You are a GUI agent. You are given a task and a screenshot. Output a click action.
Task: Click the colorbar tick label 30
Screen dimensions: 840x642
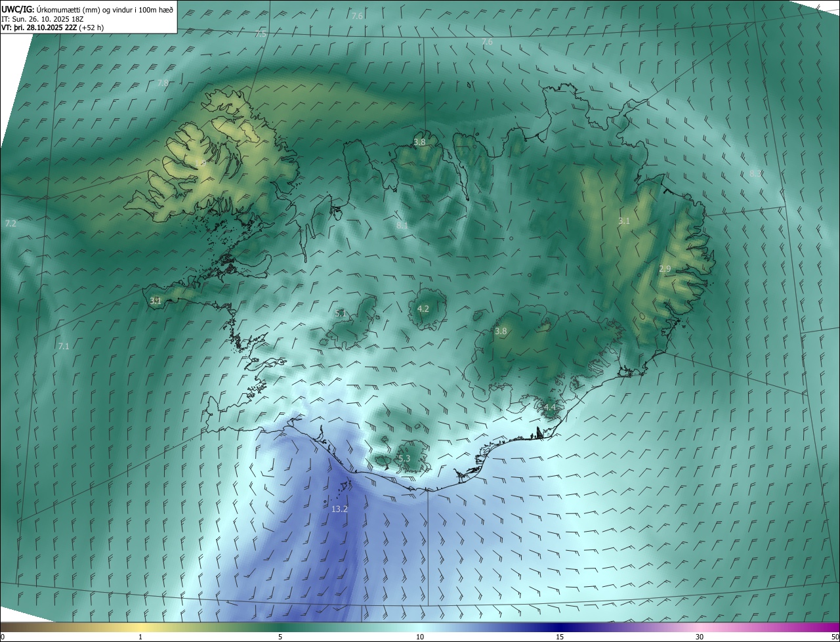pos(700,637)
